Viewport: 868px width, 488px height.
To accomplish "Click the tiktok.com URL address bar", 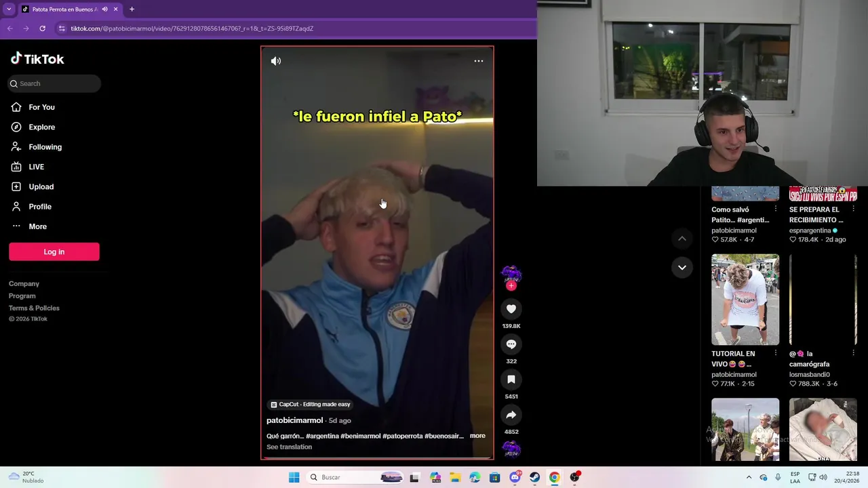I will (x=192, y=28).
